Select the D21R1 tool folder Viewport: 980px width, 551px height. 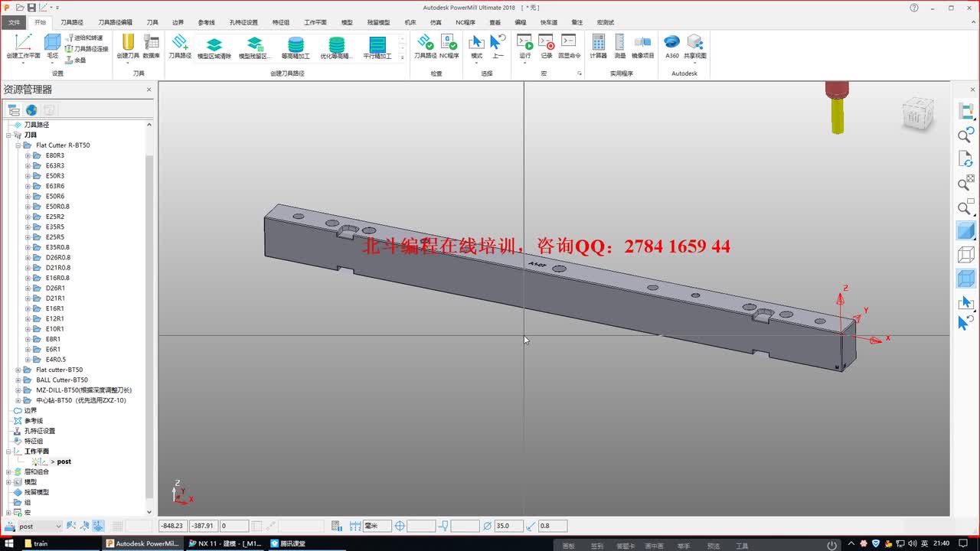[55, 298]
